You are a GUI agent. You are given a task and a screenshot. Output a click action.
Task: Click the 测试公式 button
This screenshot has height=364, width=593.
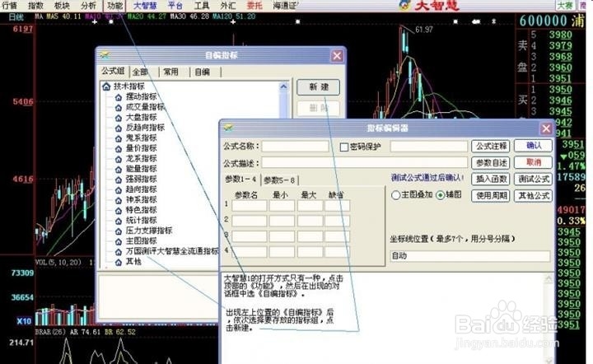533,179
